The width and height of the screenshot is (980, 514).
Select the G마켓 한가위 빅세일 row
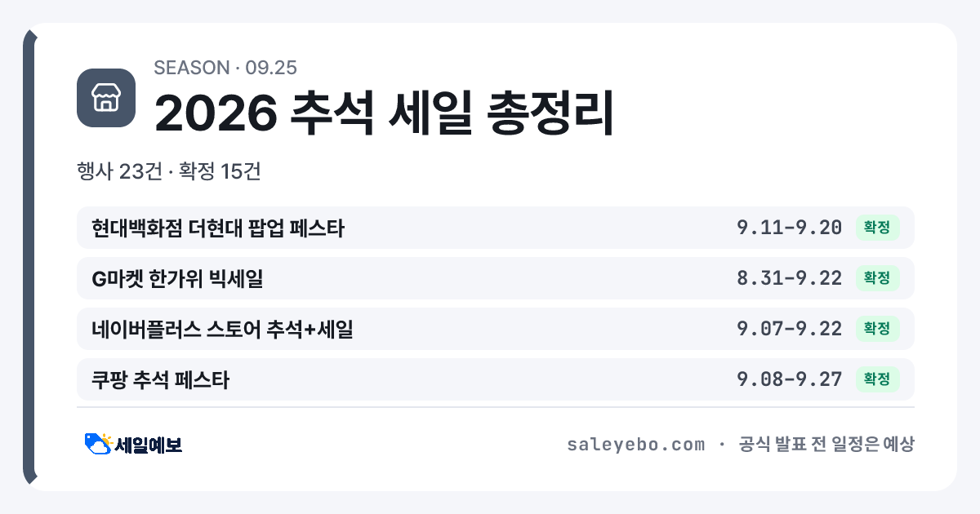click(x=496, y=278)
